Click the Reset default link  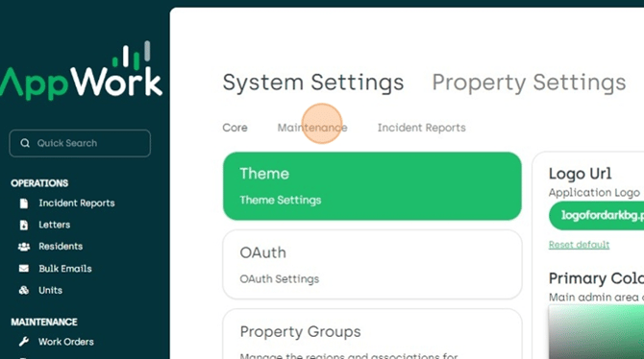coord(579,245)
